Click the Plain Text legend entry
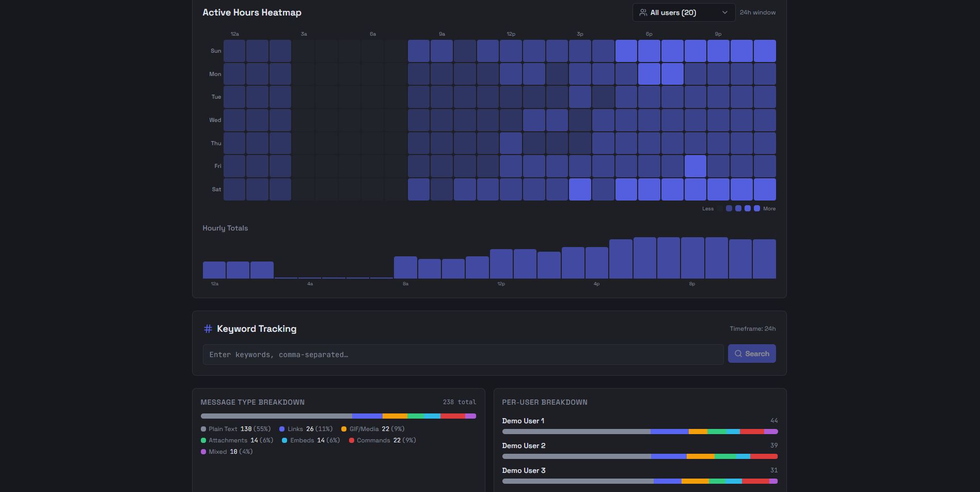980x492 pixels. (x=236, y=429)
